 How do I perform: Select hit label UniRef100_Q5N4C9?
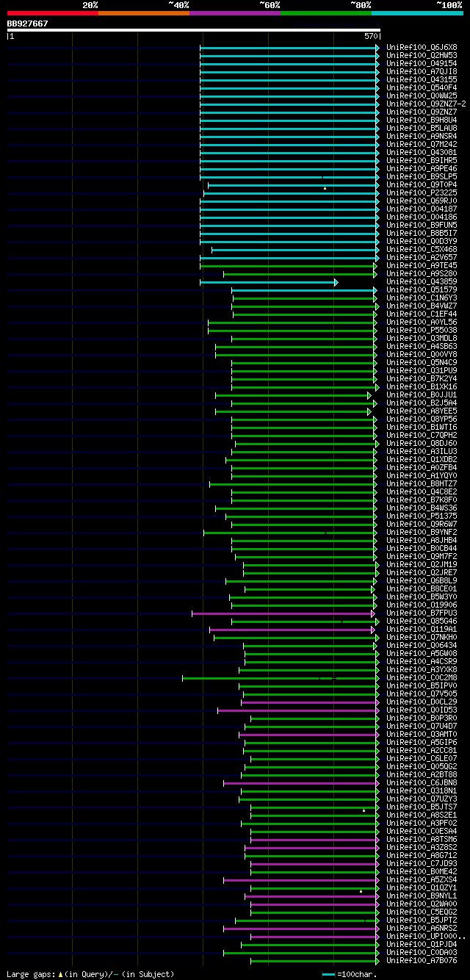pyautogui.click(x=422, y=362)
